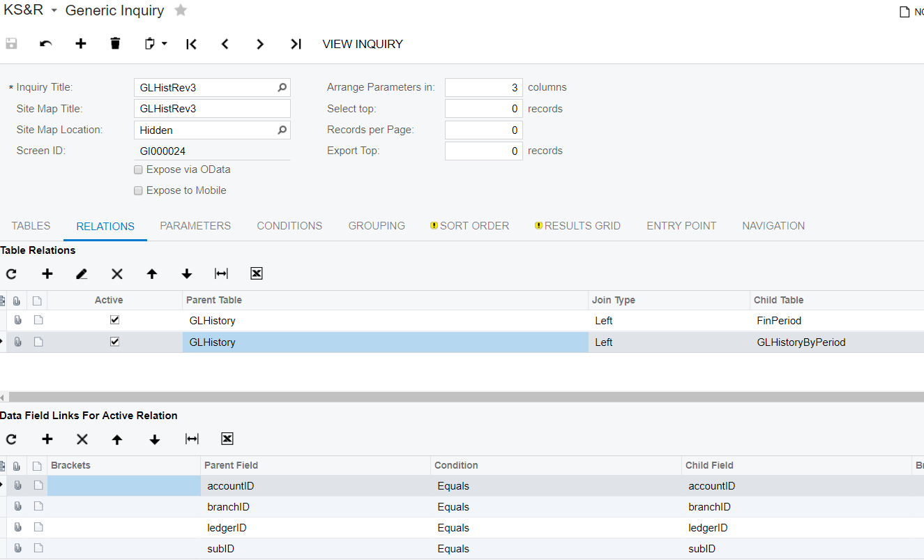Switch to the Conditions tab
The image size is (924, 560).
click(289, 226)
